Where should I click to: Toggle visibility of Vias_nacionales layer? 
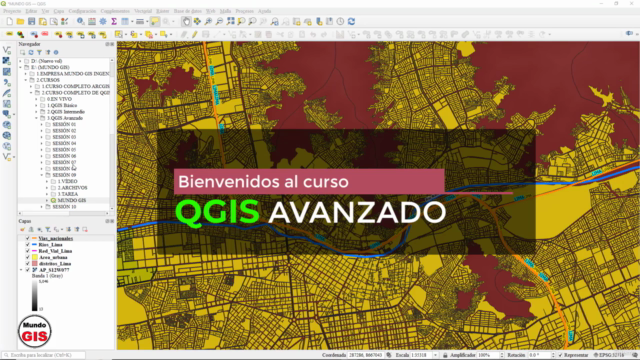coord(28,238)
